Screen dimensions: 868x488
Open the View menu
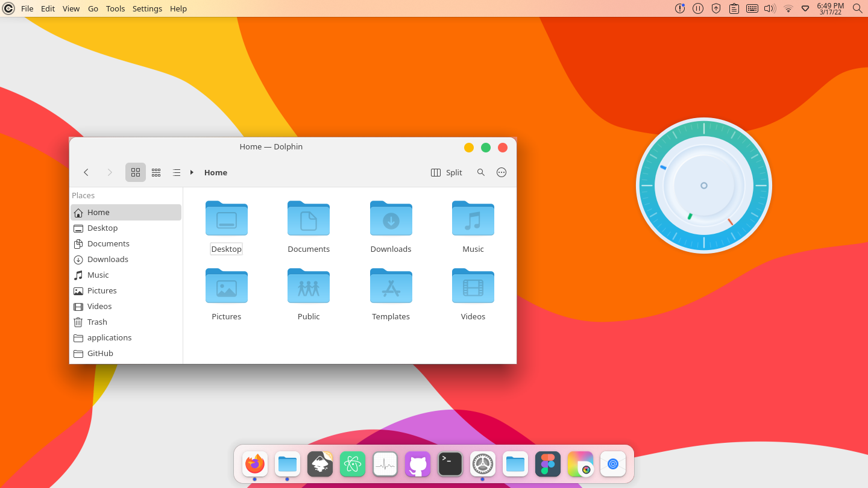(x=71, y=8)
